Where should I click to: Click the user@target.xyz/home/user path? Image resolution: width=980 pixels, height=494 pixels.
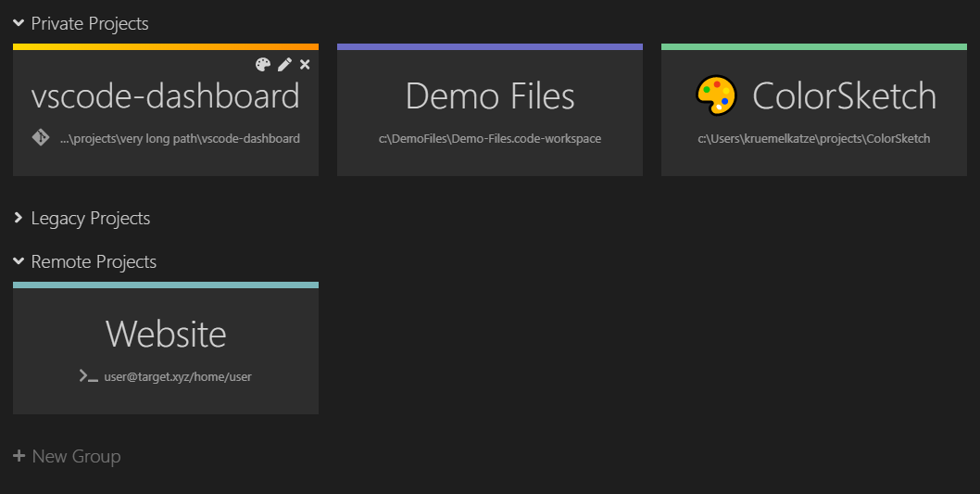[x=178, y=377]
